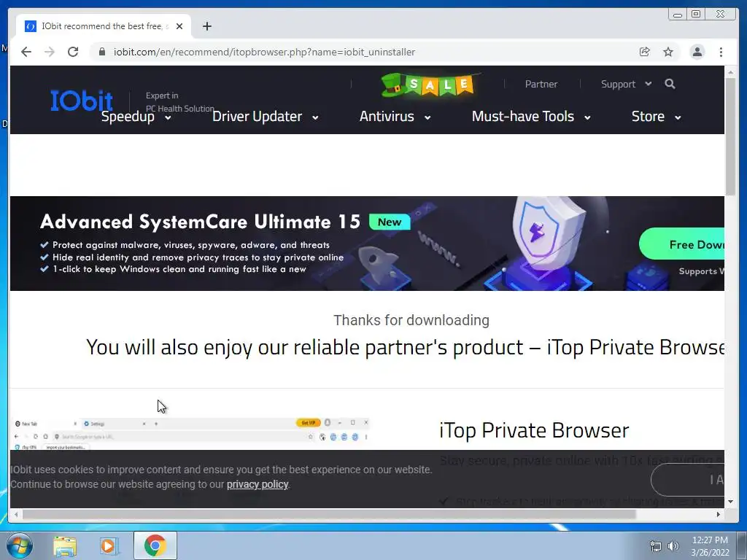This screenshot has height=560, width=747.
Task: View site info via the padlock icon
Action: pos(102,52)
